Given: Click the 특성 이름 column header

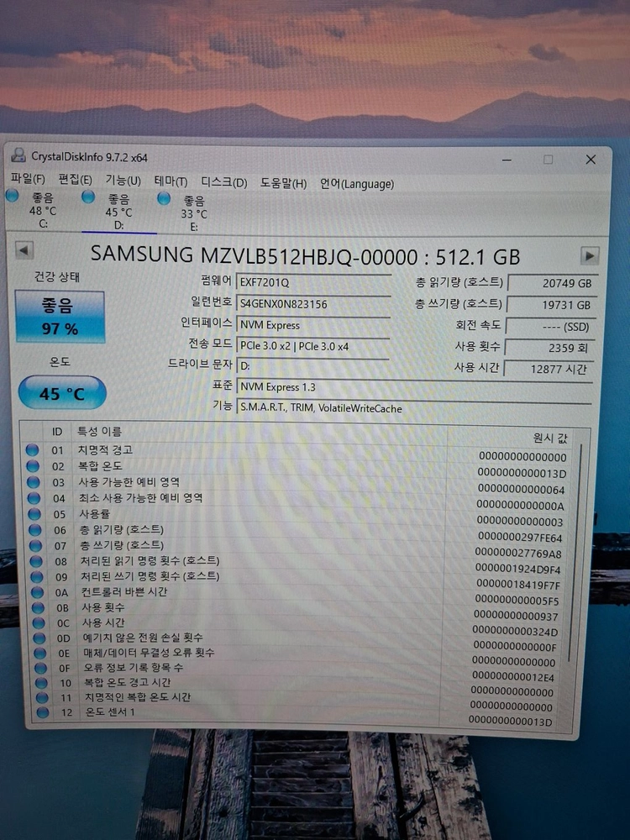Looking at the screenshot, I should (x=100, y=431).
